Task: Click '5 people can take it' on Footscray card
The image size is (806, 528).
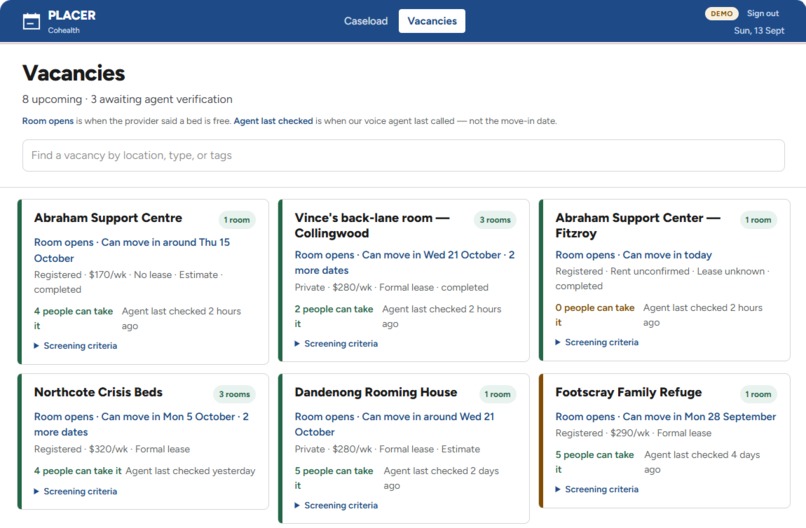Action: click(x=594, y=462)
